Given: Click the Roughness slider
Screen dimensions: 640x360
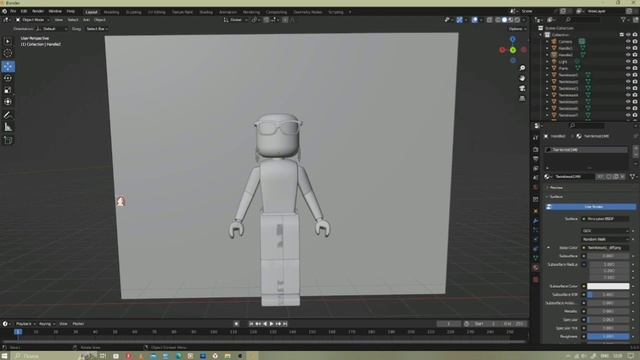Looking at the screenshot, I should pyautogui.click(x=608, y=337).
